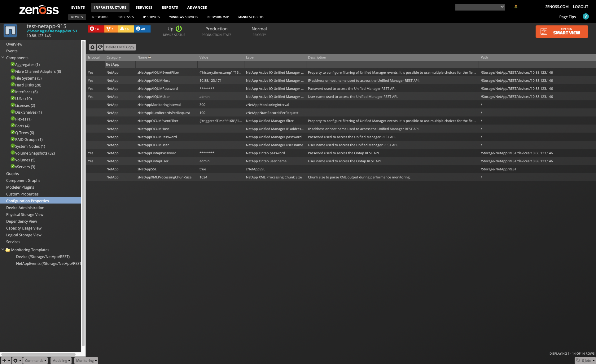Click the left panel horizontal scrollbar
The image size is (596, 364).
tap(38, 354)
